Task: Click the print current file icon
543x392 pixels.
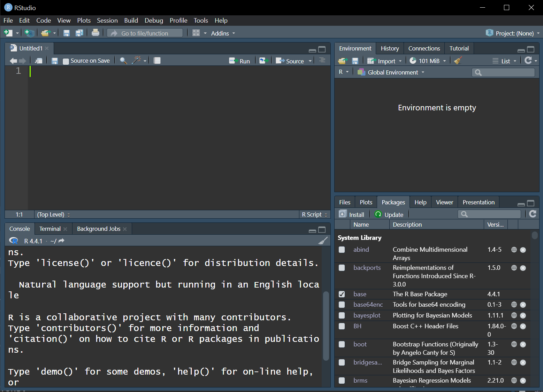Action: (95, 33)
